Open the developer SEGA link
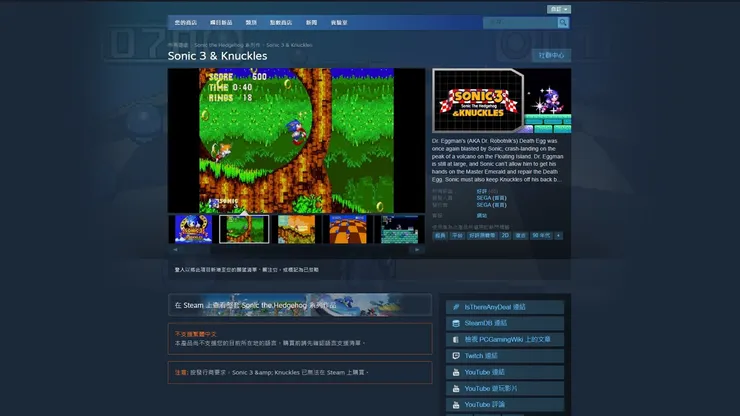The width and height of the screenshot is (740, 416). click(491, 198)
